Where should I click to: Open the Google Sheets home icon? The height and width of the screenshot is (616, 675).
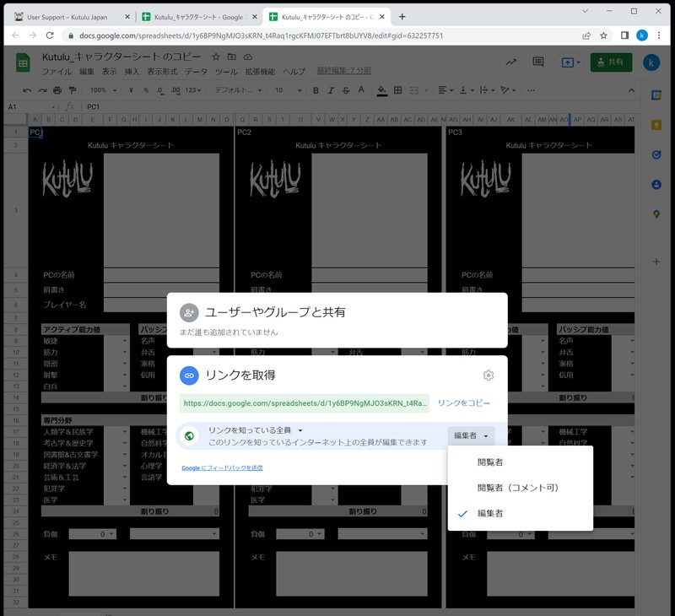tap(23, 62)
